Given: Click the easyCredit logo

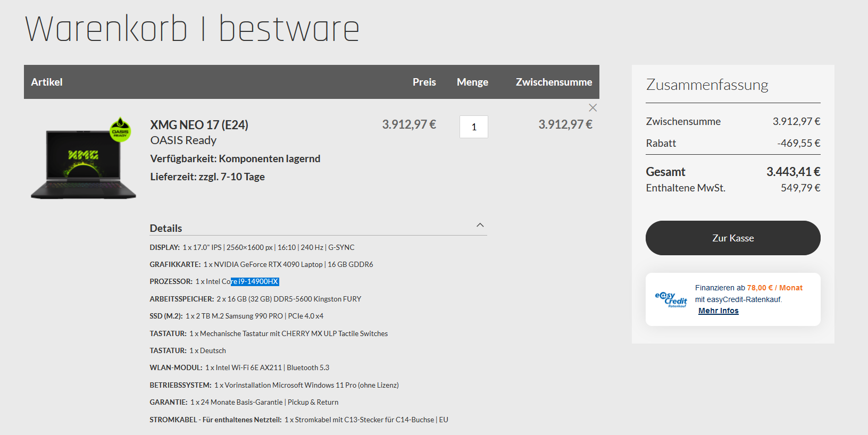Looking at the screenshot, I should click(x=671, y=299).
